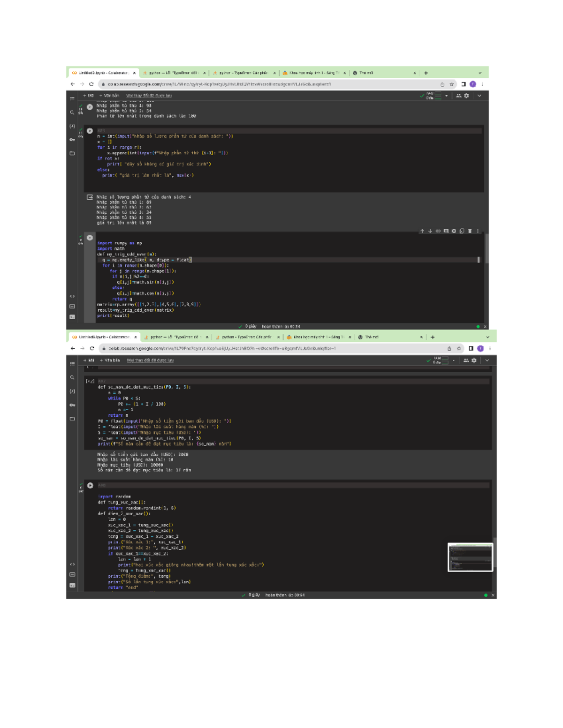Move the numpy cell up

pos(422,231)
